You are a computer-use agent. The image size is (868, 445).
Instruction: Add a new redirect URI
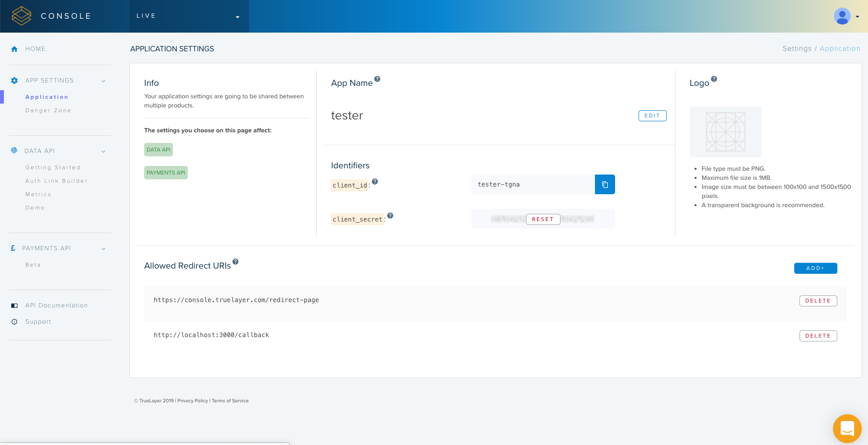815,268
